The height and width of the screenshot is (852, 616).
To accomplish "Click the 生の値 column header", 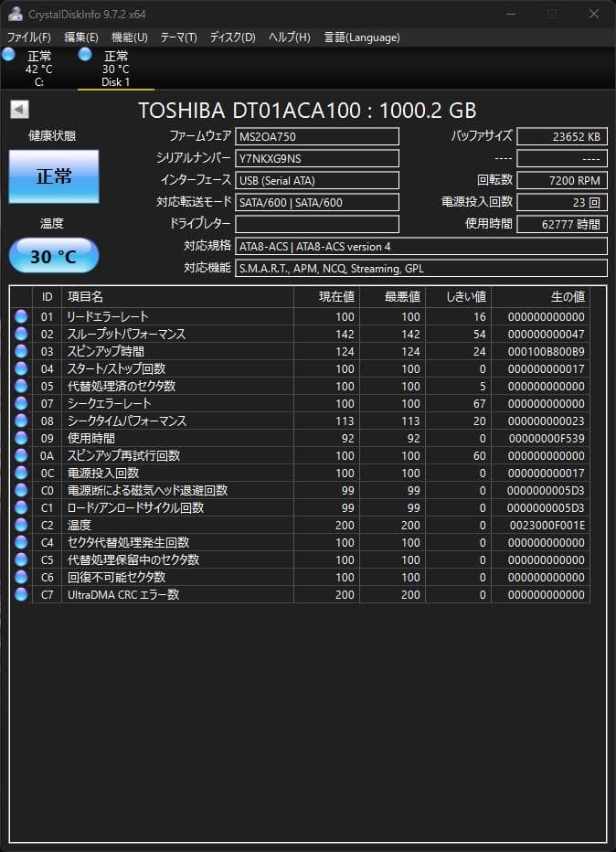I will pyautogui.click(x=540, y=297).
